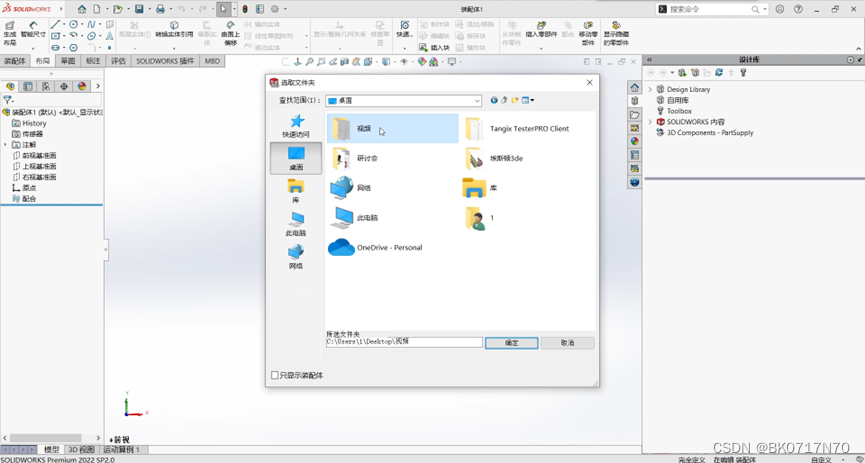
Task: Open the DisplayManager color ball tab
Action: pos(82,86)
